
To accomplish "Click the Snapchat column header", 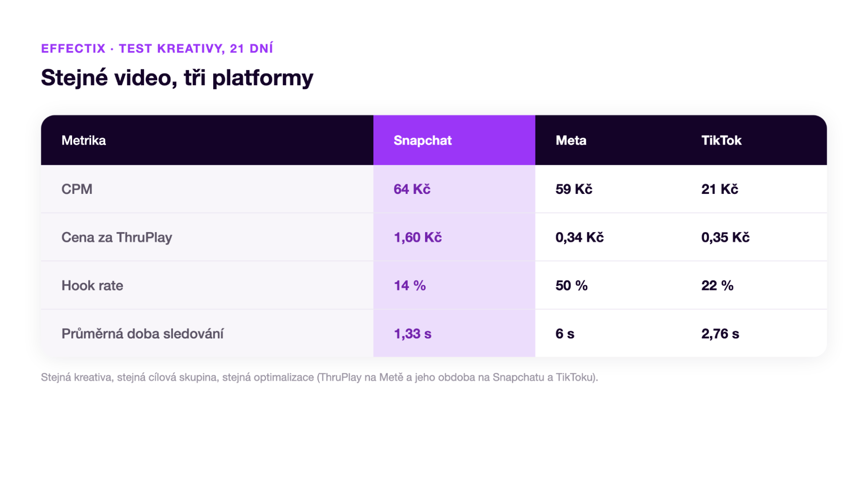I will point(422,140).
